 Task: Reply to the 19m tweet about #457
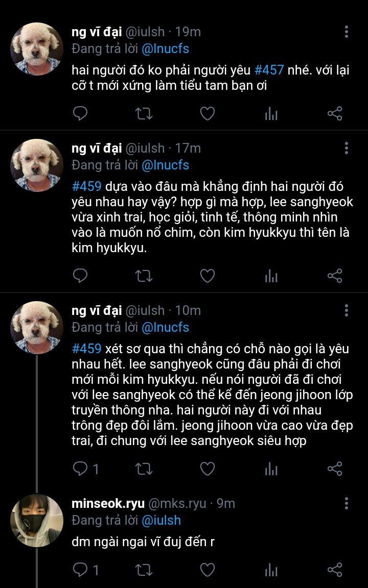point(80,113)
